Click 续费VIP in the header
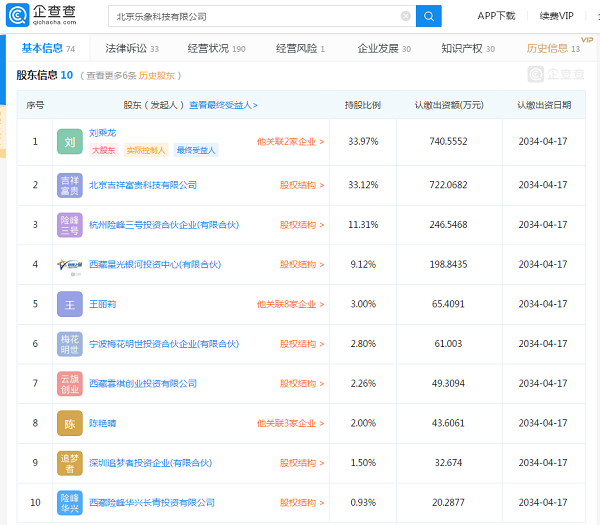Image resolution: width=600 pixels, height=525 pixels. tap(556, 16)
